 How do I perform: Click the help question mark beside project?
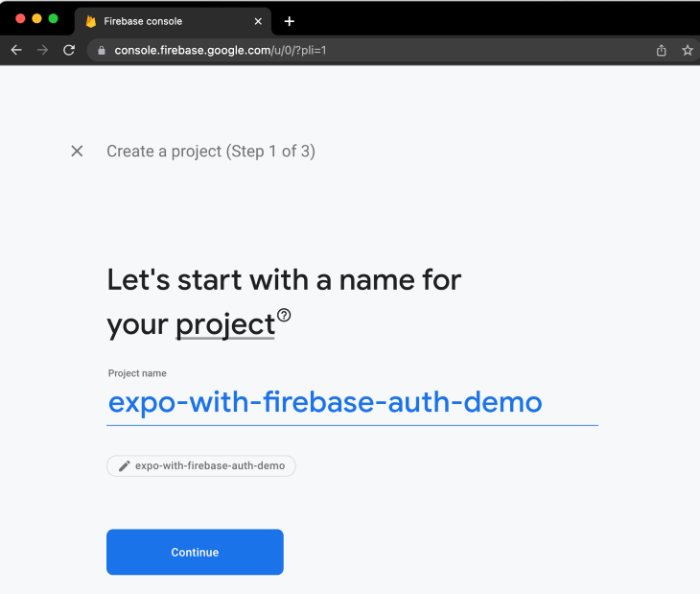coord(284,315)
